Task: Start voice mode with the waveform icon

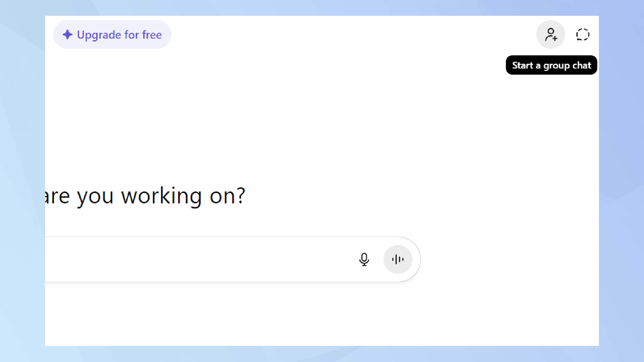Action: click(x=398, y=259)
